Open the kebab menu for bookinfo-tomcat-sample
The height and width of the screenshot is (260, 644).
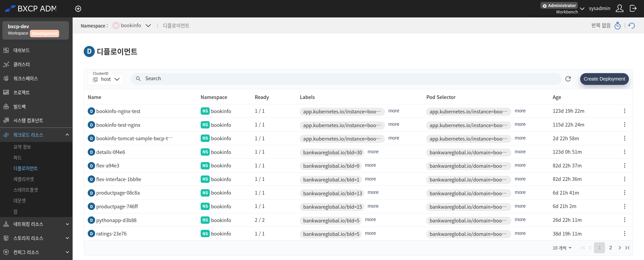625,138
